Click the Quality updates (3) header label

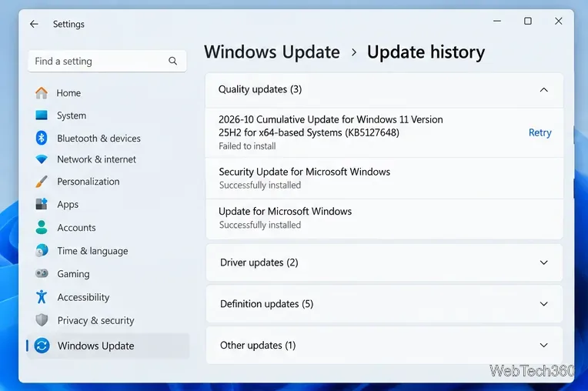(x=260, y=89)
